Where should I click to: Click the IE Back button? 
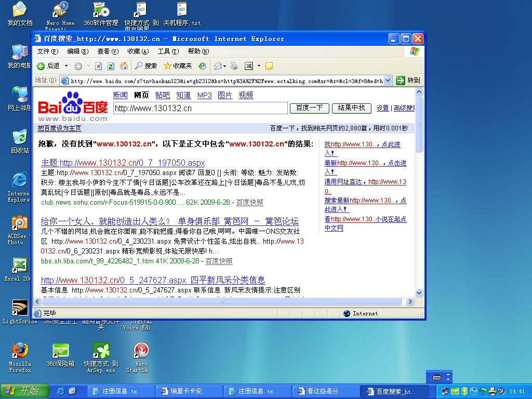tap(48, 66)
